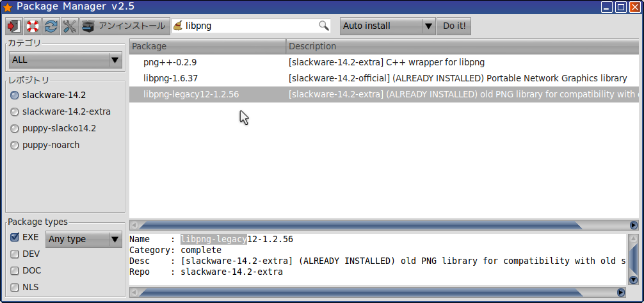Maximize the Package Manager window
Screen dimensions: 644x303
tap(622, 7)
